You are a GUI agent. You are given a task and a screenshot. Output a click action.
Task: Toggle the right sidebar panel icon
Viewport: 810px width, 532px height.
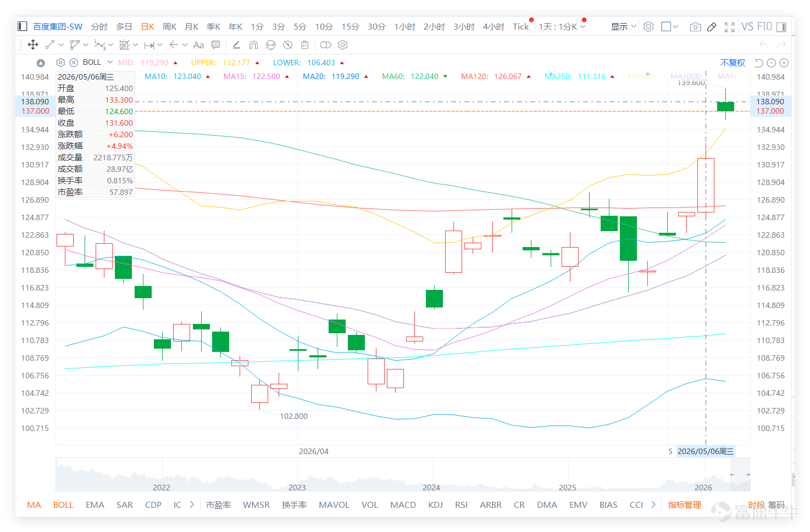pyautogui.click(x=781, y=26)
